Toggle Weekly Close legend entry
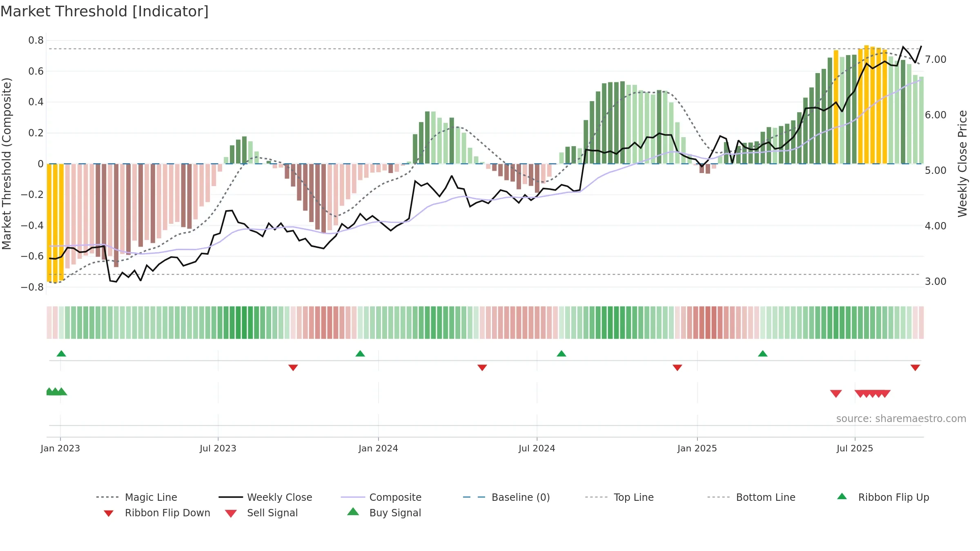 point(265,497)
